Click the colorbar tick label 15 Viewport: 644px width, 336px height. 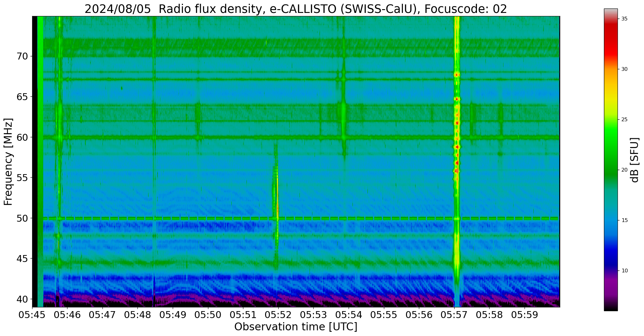(x=624, y=220)
